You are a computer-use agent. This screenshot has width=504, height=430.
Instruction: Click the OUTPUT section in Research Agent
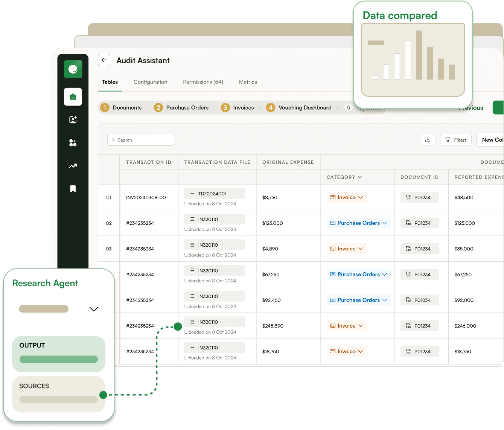point(59,354)
